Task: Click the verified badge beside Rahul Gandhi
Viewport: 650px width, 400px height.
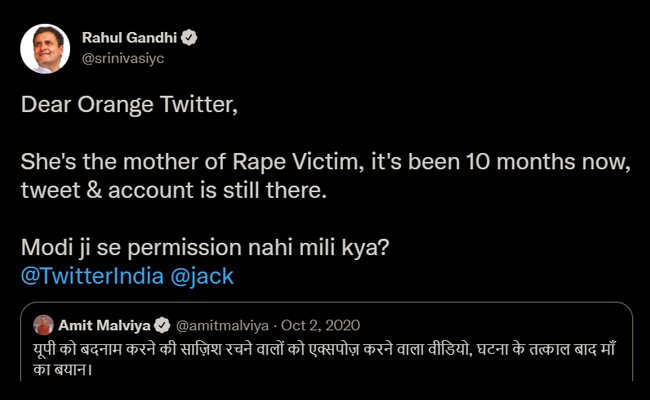Action: coord(188,37)
